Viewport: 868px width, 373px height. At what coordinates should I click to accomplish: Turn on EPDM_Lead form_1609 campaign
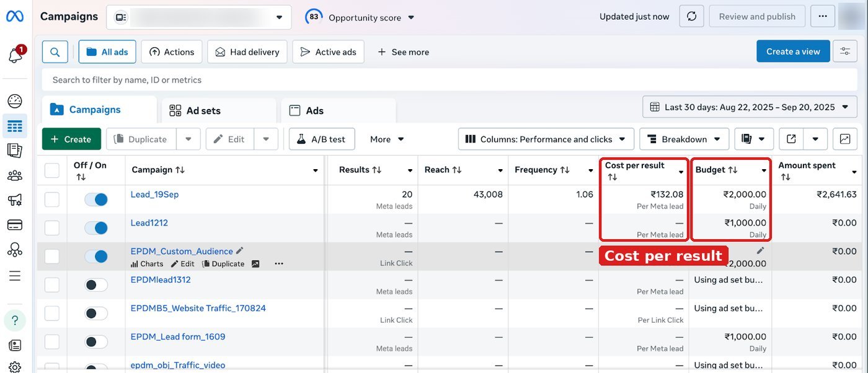96,342
